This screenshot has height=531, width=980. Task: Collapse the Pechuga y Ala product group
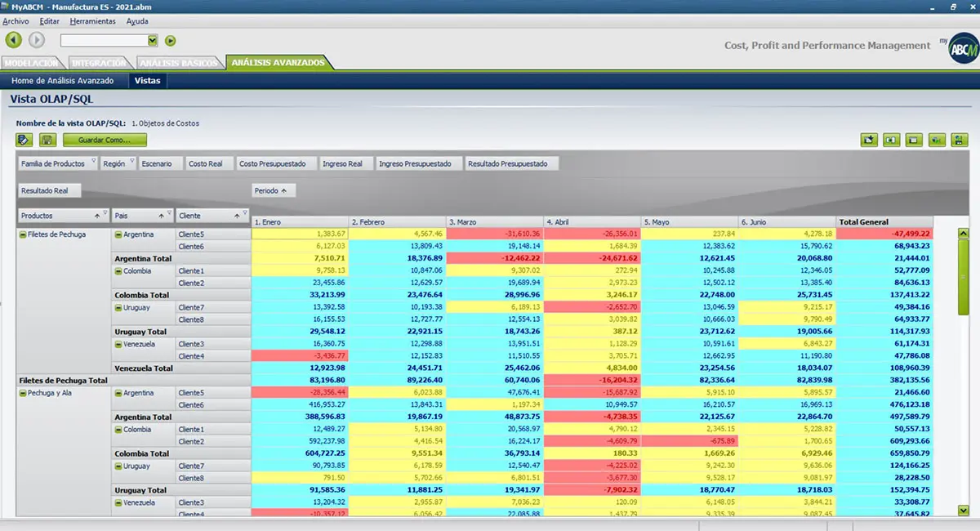tap(22, 393)
